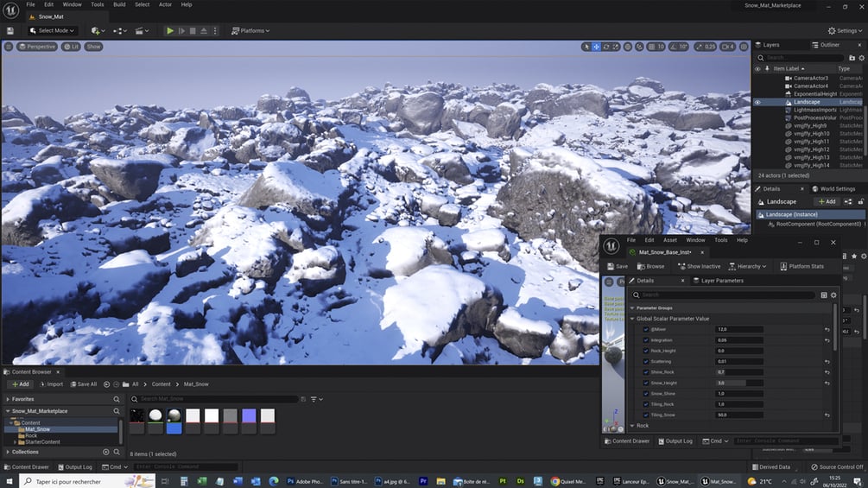Uncheck the Integration parameter checkbox
The width and height of the screenshot is (868, 488).
click(x=645, y=340)
